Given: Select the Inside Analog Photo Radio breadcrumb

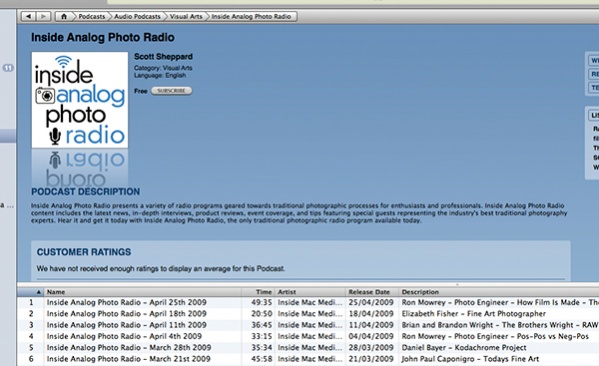Looking at the screenshot, I should (251, 16).
